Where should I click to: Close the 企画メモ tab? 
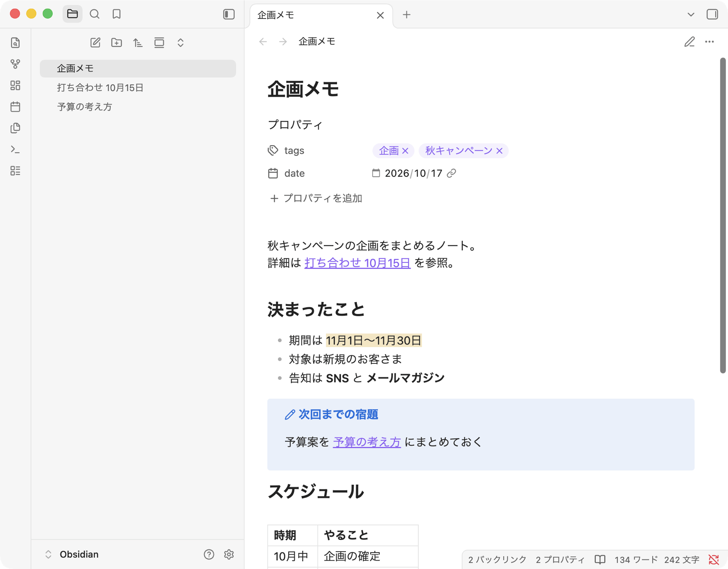pos(380,15)
